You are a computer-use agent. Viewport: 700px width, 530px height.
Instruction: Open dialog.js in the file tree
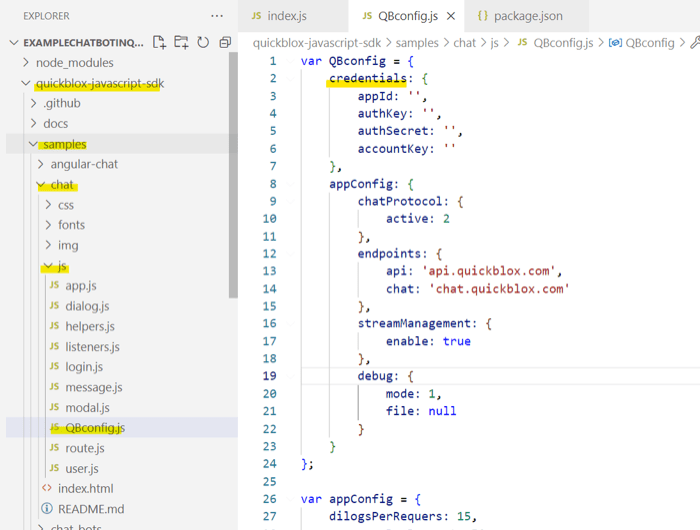[x=87, y=306]
